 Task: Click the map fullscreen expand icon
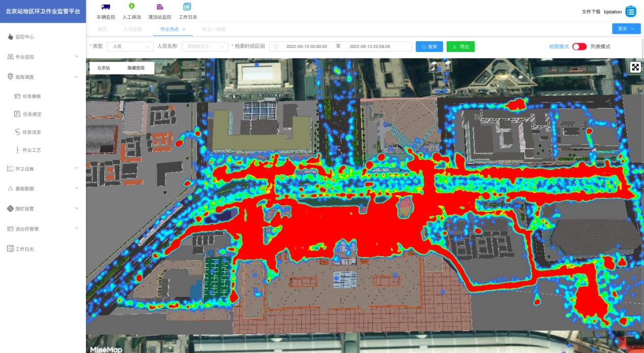click(x=635, y=67)
